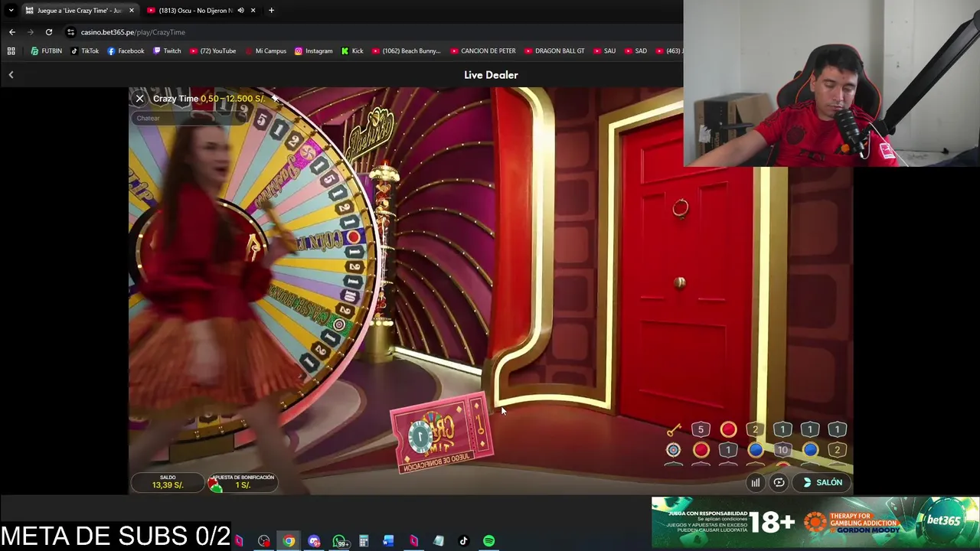This screenshot has height=551, width=980.
Task: Open the Instagram bookmark
Action: tap(313, 51)
